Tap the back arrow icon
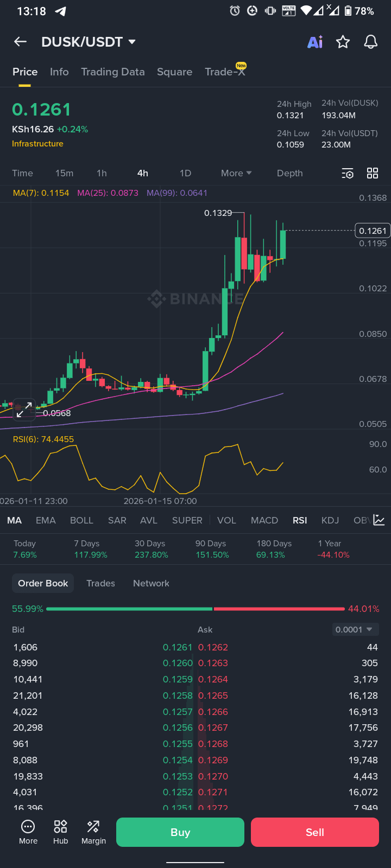The image size is (391, 868). [x=20, y=42]
